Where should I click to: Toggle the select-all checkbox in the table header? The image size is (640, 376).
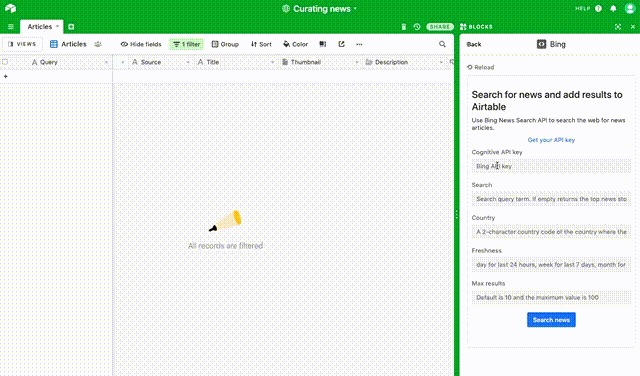5,62
